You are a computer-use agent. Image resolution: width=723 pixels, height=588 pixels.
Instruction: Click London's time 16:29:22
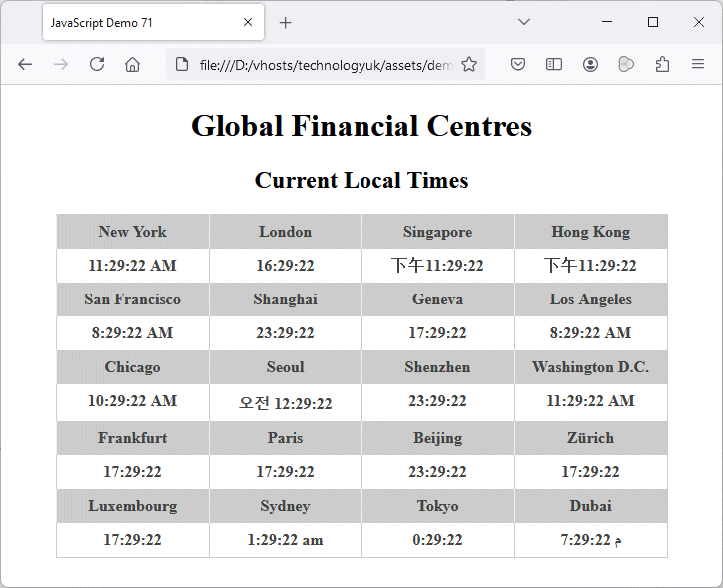pos(286,266)
